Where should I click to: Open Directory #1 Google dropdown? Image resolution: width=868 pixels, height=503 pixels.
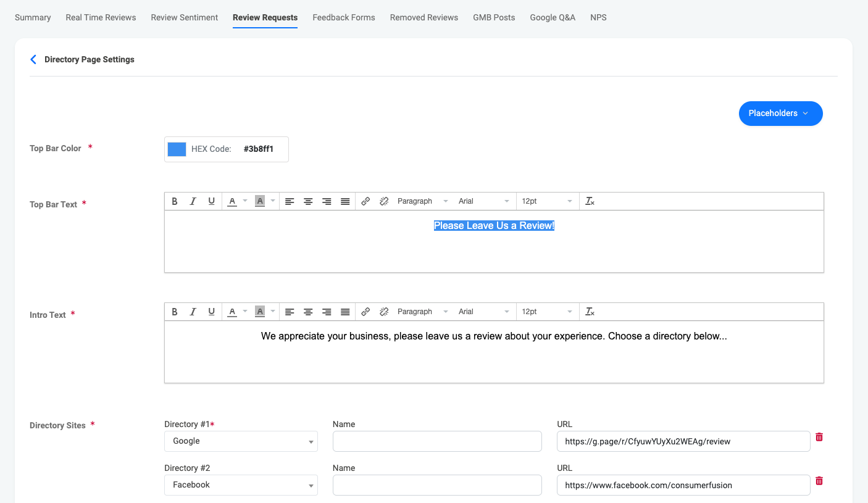pos(241,441)
